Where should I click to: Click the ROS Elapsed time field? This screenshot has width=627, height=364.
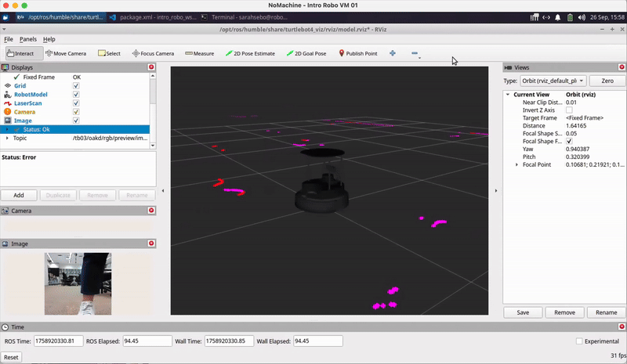click(x=147, y=341)
